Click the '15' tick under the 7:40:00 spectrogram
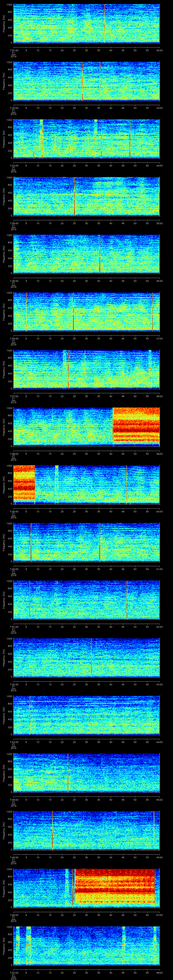The width and height of the screenshot is (173, 980). [x=50, y=569]
